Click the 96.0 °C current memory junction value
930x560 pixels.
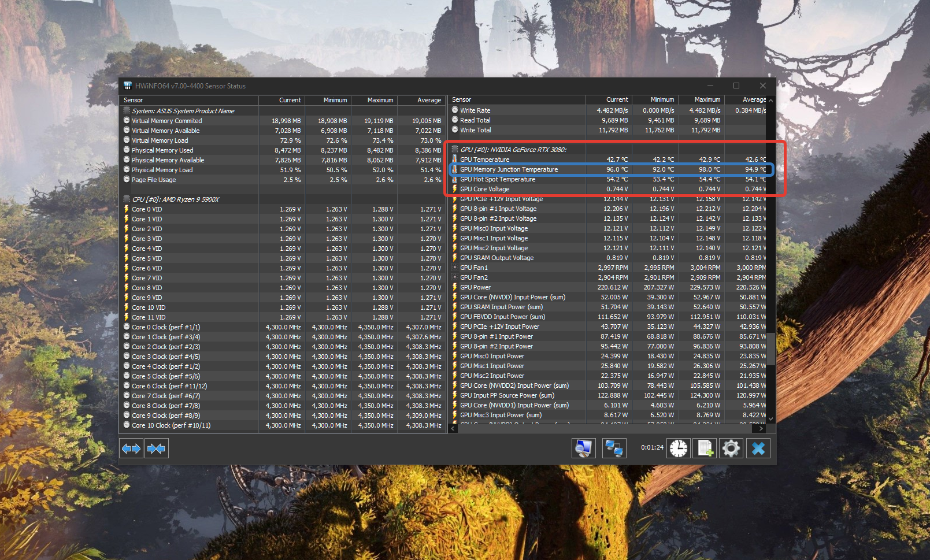click(617, 169)
